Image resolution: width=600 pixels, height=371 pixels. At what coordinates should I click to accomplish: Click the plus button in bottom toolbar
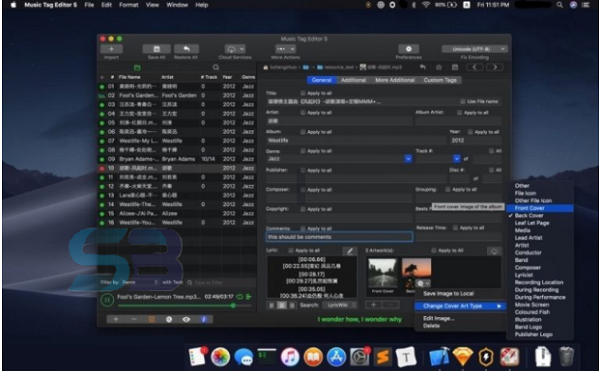[116, 319]
